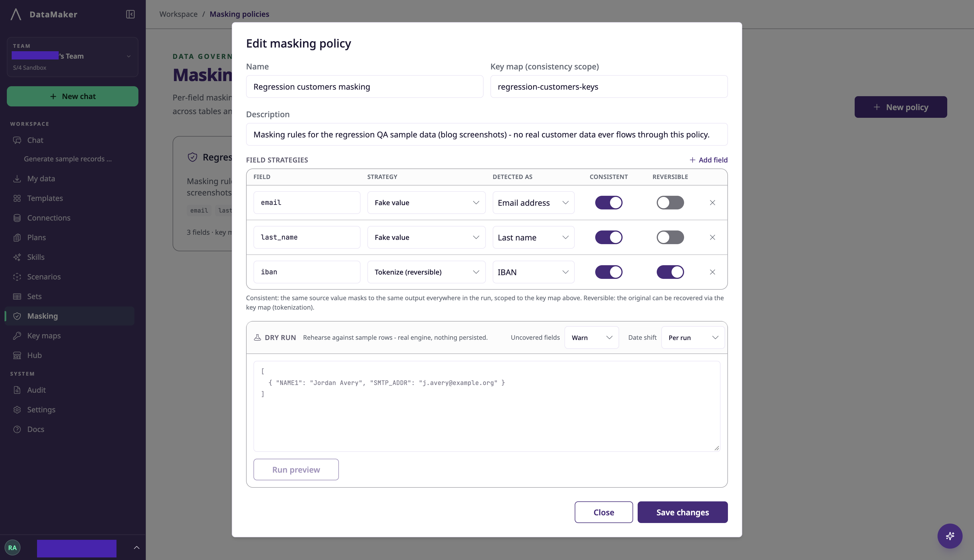Disable Consistent toggle for last_name
974x560 pixels.
pyautogui.click(x=608, y=237)
